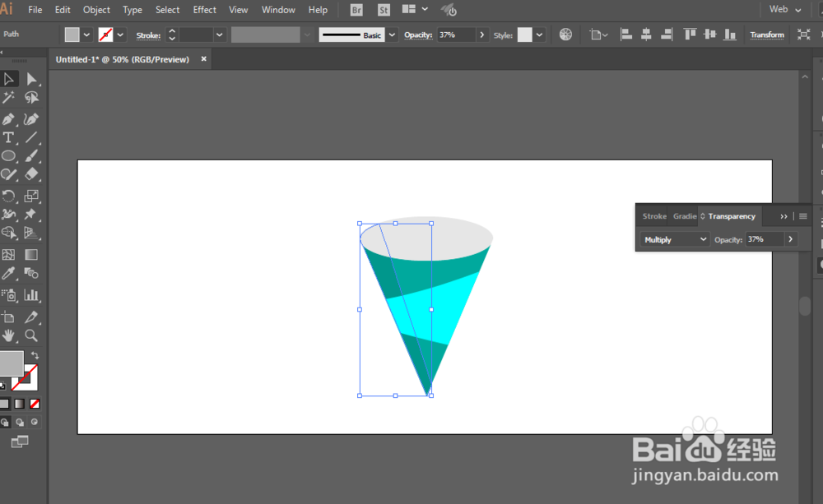Switch to the Stroke panel tab
823x504 pixels.
point(654,216)
